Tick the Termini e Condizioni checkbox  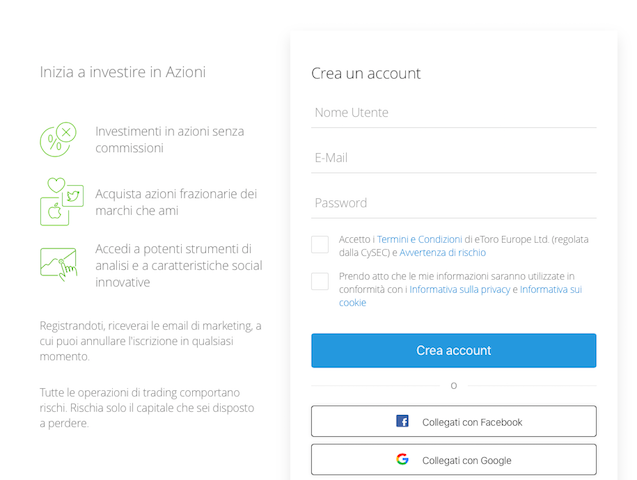320,244
